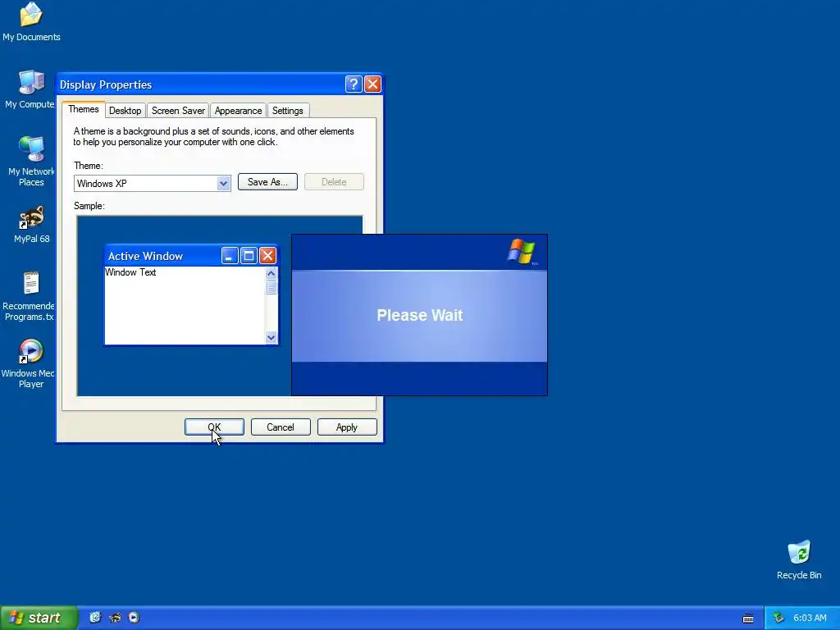Viewport: 840px width, 630px height.
Task: Click the OK button
Action: pyautogui.click(x=214, y=427)
